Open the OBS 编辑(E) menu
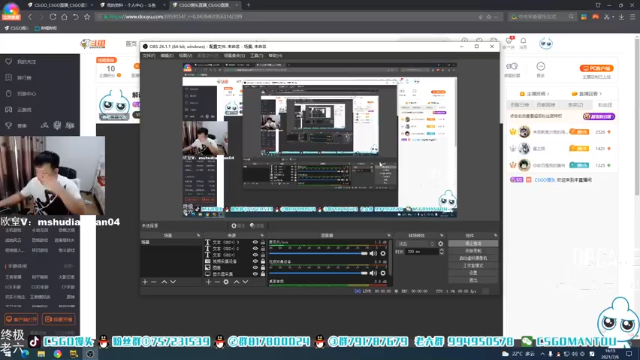Viewport: 640px width, 360px height. point(167,56)
